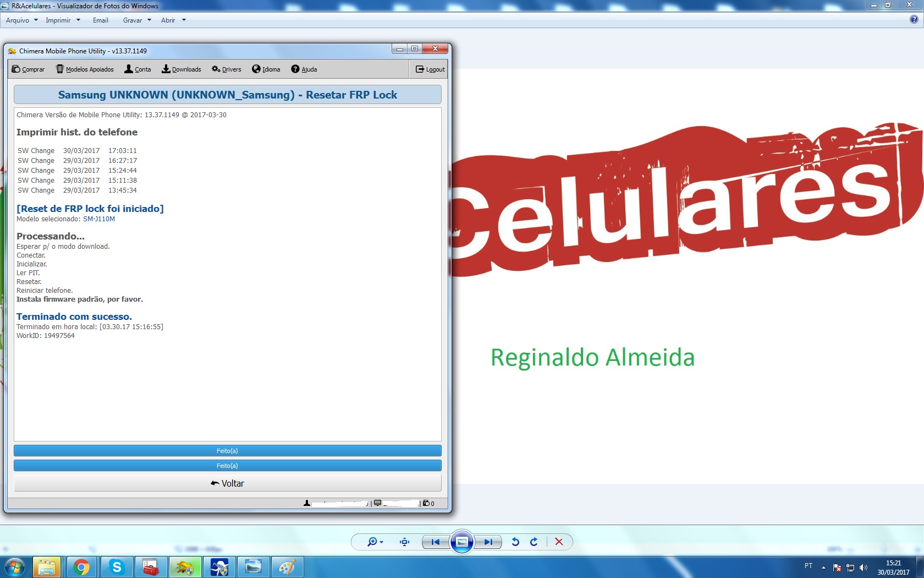Image resolution: width=924 pixels, height=578 pixels.
Task: Open the zoom magnifier control
Action: pos(375,542)
